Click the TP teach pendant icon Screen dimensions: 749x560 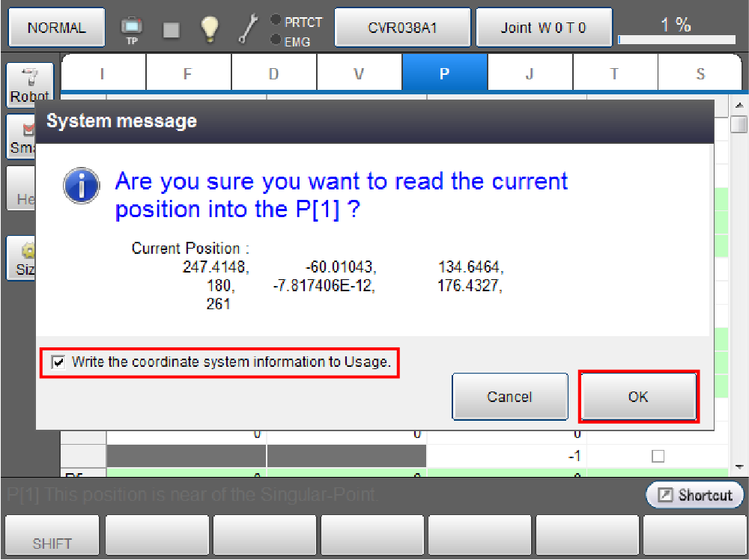click(132, 29)
